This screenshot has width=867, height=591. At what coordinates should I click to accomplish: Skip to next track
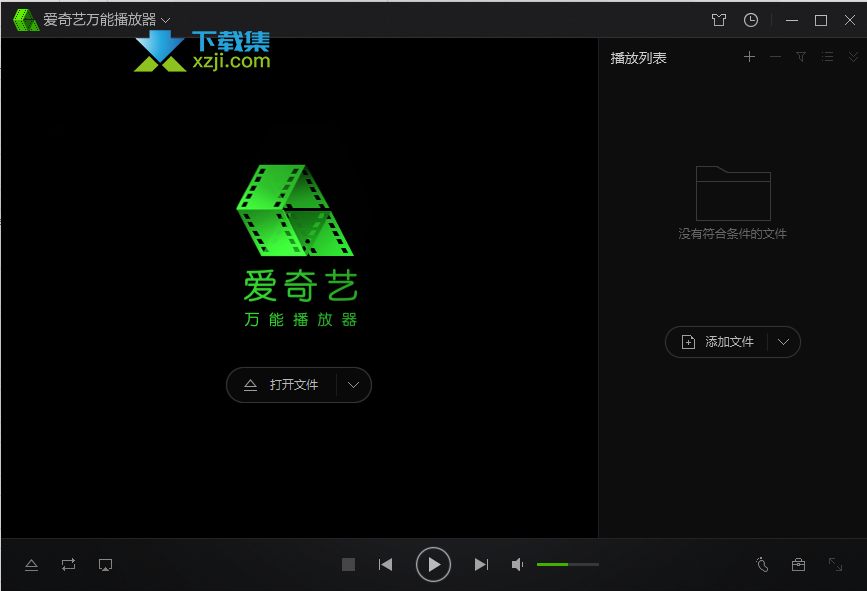482,564
